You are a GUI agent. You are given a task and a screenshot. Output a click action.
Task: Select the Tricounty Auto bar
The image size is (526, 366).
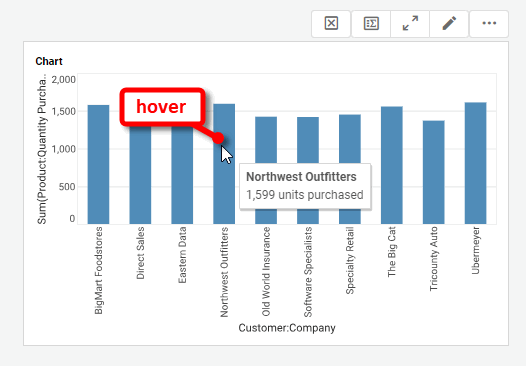(434, 172)
